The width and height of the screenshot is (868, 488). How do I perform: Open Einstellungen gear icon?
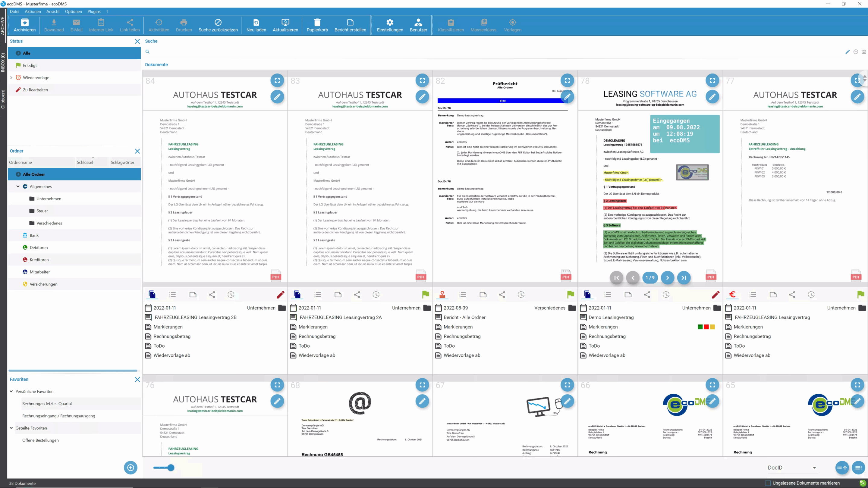tap(390, 25)
